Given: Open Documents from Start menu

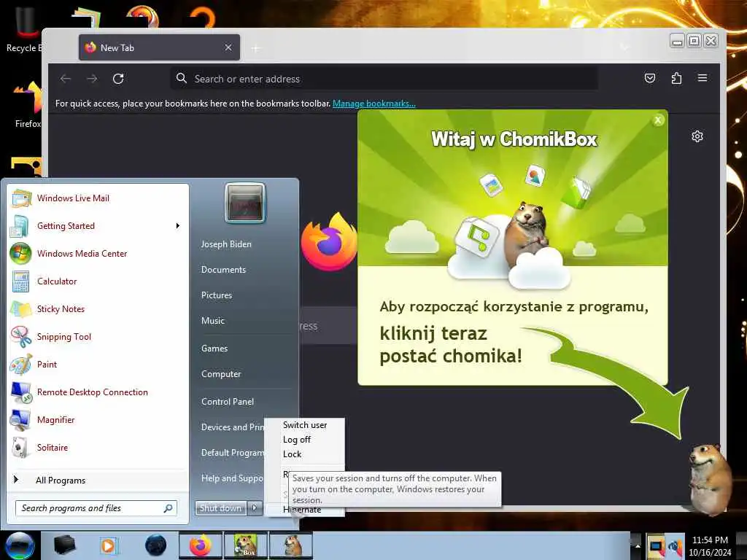Looking at the screenshot, I should coord(223,270).
